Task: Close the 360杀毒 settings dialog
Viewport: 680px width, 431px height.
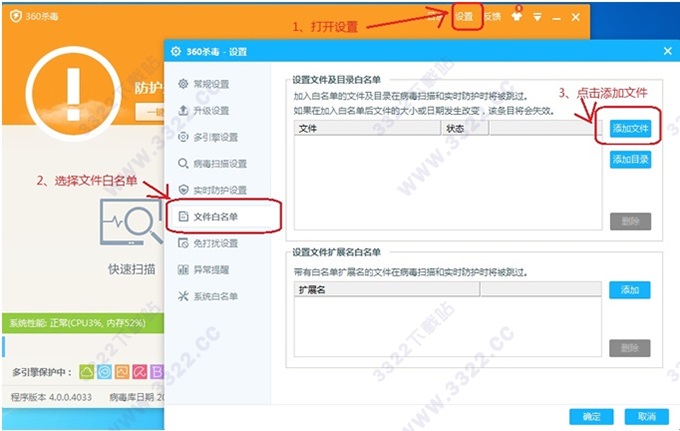Action: tap(667, 51)
